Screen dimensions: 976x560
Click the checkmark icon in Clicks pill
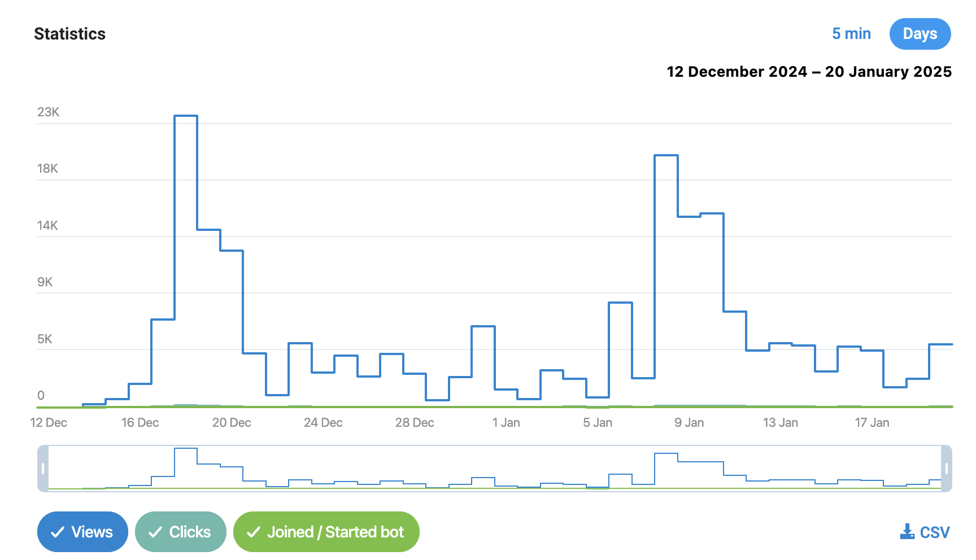[155, 532]
